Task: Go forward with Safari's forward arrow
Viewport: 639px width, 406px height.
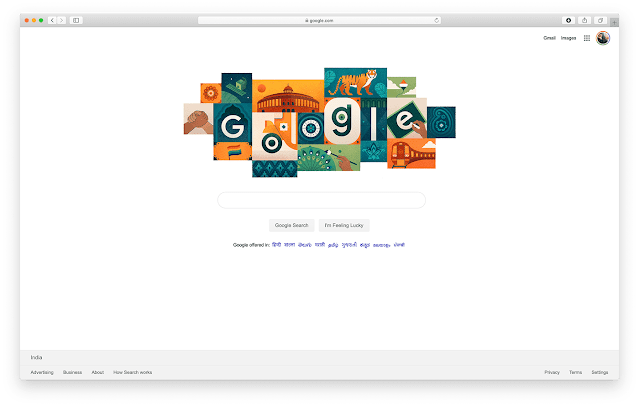Action: (x=62, y=20)
